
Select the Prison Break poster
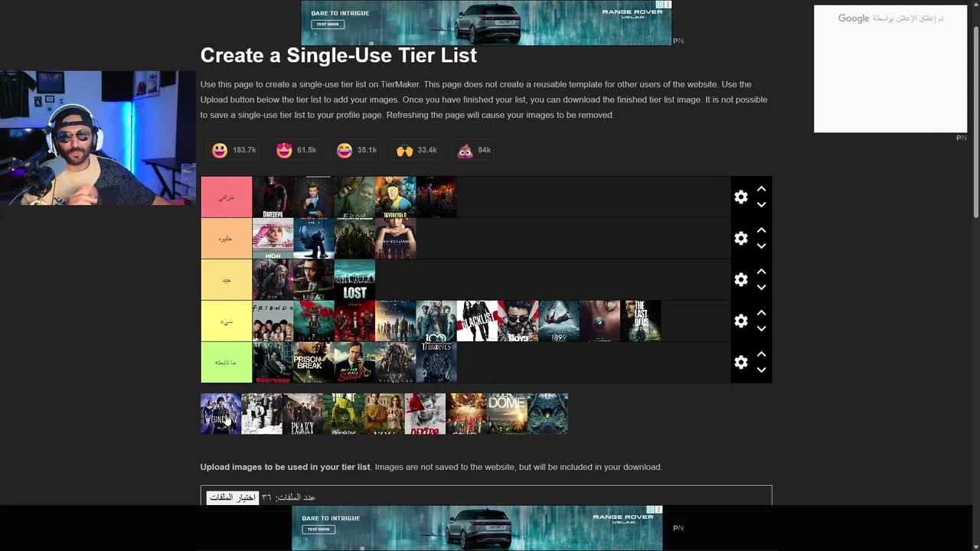[x=314, y=363]
